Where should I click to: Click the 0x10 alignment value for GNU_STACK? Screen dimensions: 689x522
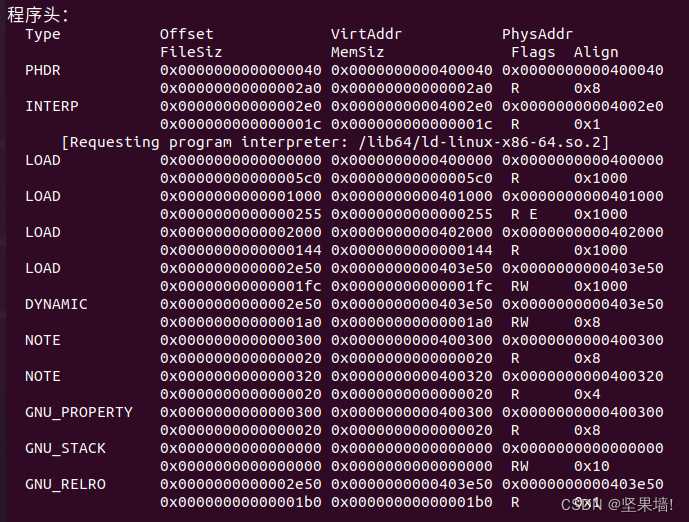tap(591, 467)
